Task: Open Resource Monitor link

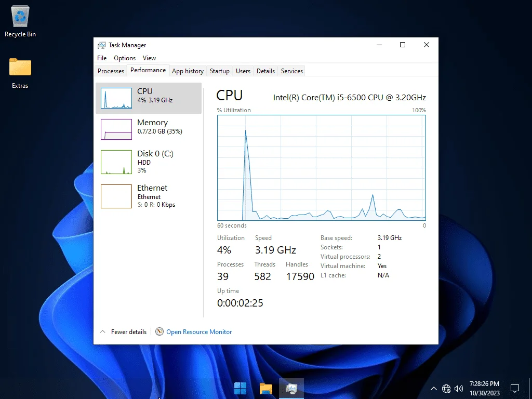Action: click(x=199, y=332)
